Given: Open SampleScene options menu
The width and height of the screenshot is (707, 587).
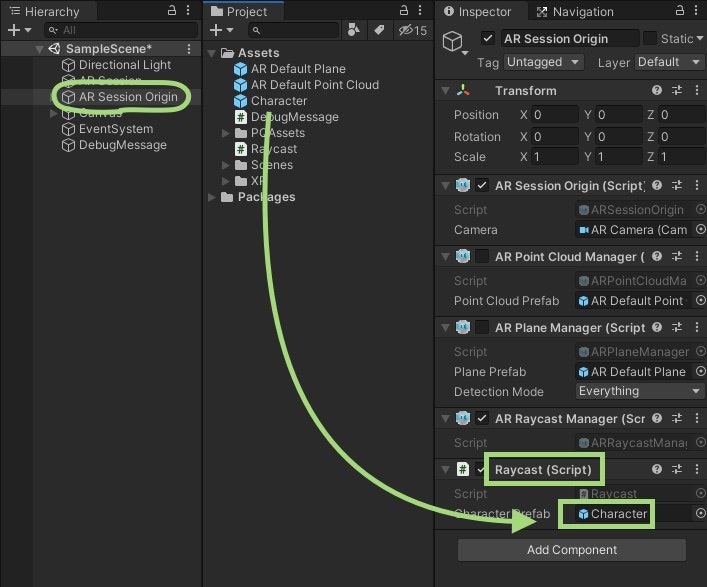Looking at the screenshot, I should pyautogui.click(x=189, y=48).
